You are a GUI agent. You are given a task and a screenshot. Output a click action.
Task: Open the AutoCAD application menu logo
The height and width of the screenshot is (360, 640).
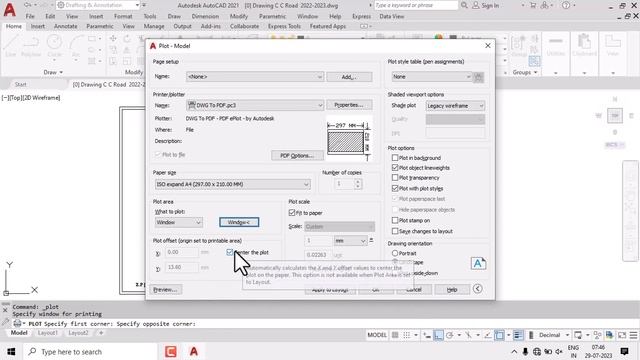pyautogui.click(x=9, y=9)
